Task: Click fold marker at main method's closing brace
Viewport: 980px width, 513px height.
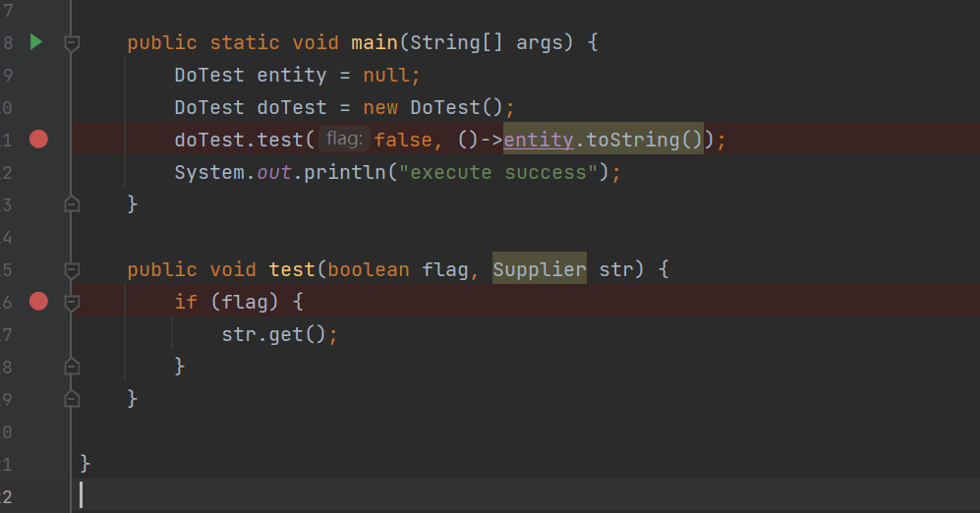Action: 71,204
